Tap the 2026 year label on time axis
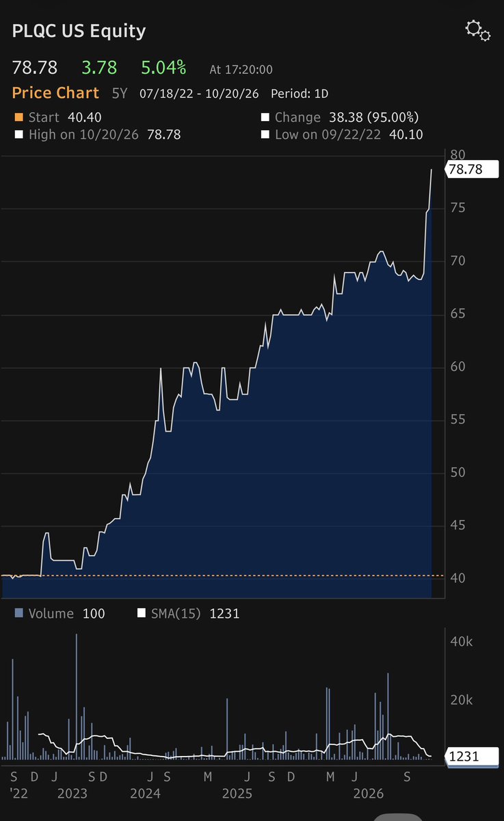 pyautogui.click(x=367, y=794)
